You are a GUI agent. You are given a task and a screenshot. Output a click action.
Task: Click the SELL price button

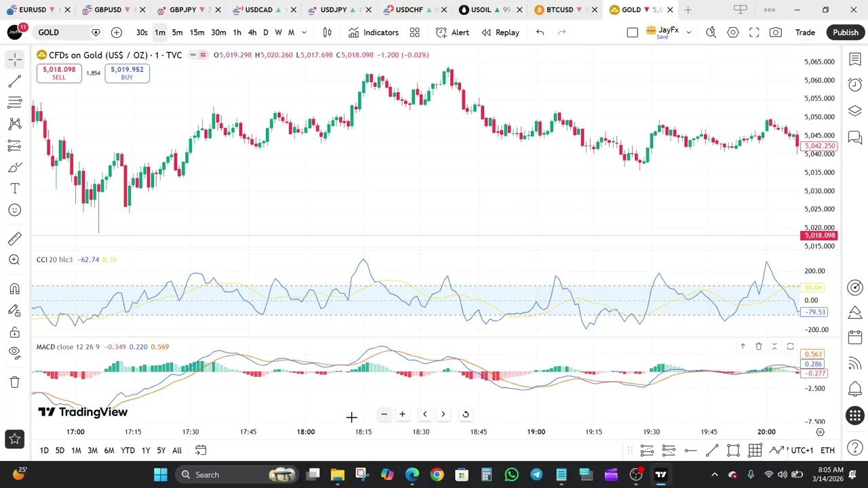(59, 73)
